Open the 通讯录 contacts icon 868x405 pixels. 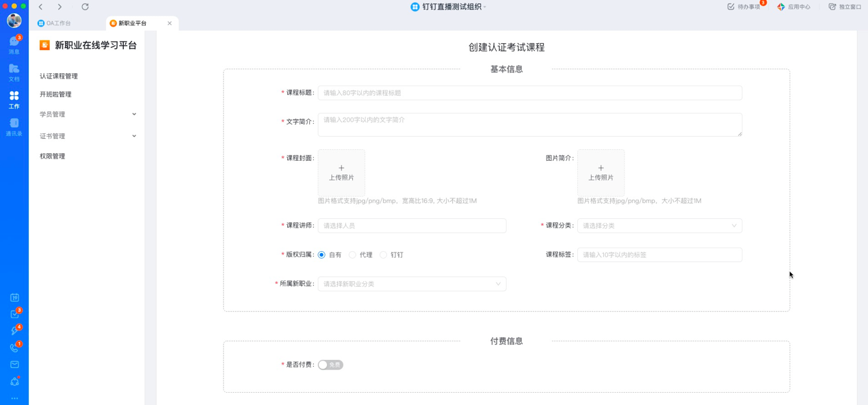point(14,127)
